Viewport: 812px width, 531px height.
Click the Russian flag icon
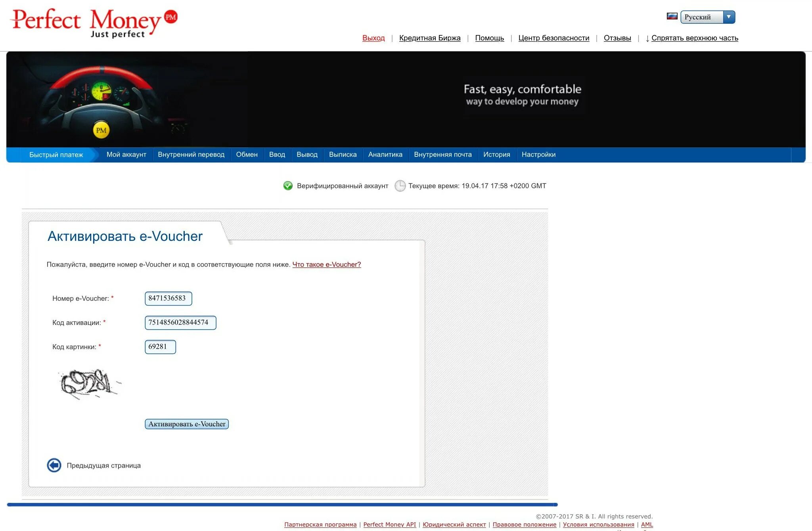click(x=672, y=16)
